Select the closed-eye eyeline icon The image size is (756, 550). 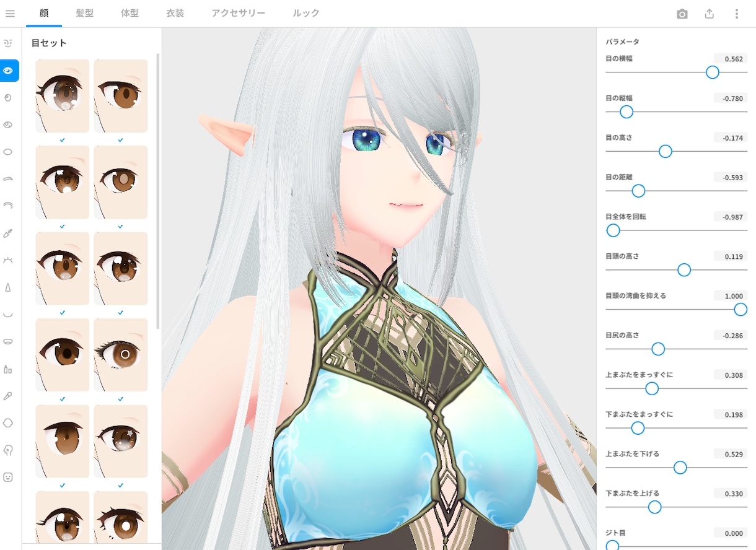(x=8, y=260)
